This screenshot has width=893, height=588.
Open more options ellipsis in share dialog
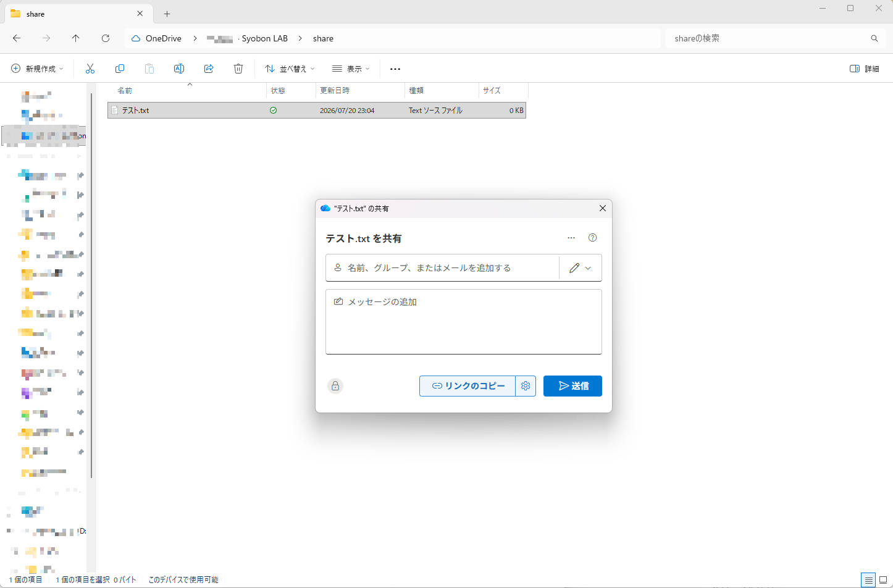[x=571, y=238]
